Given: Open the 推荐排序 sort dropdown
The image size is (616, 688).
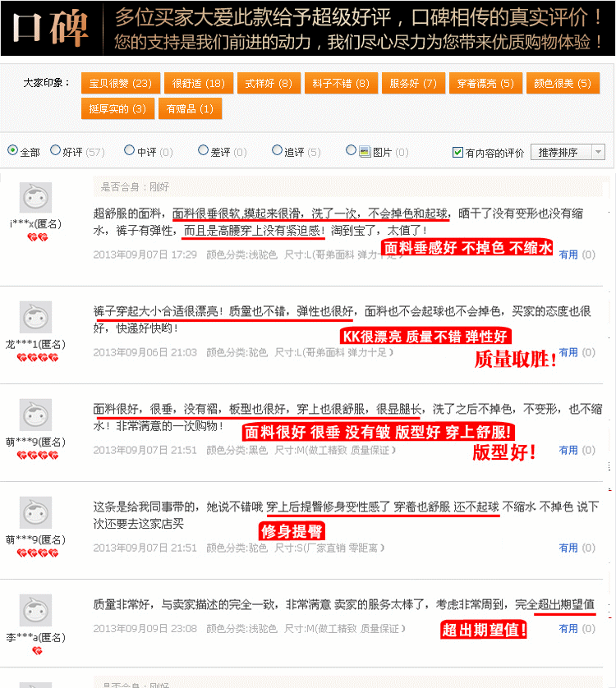Looking at the screenshot, I should (x=568, y=152).
